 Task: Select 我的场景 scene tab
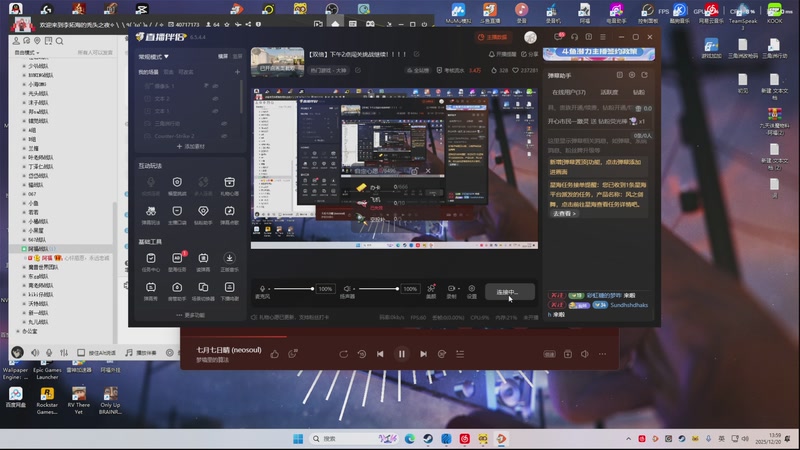pyautogui.click(x=148, y=72)
